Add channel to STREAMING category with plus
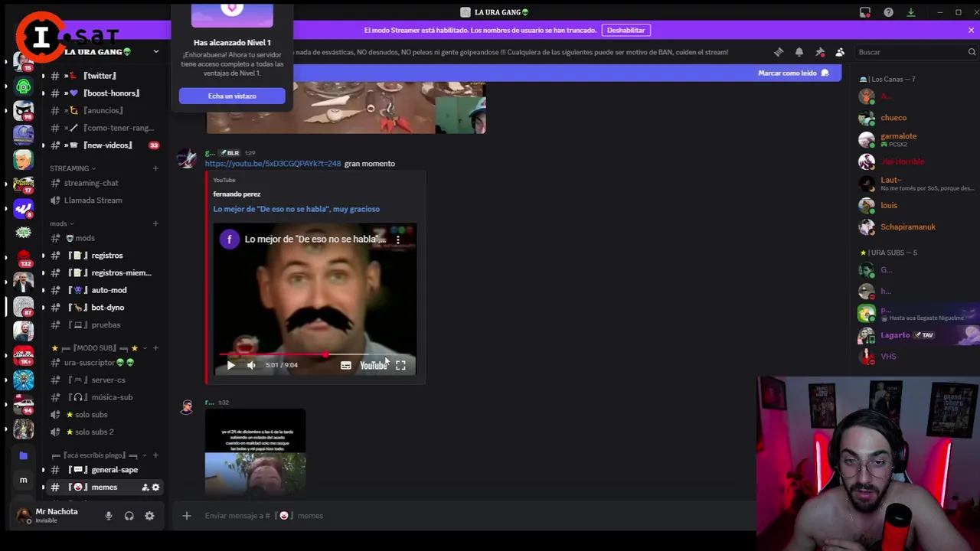The image size is (980, 551). pos(155,168)
